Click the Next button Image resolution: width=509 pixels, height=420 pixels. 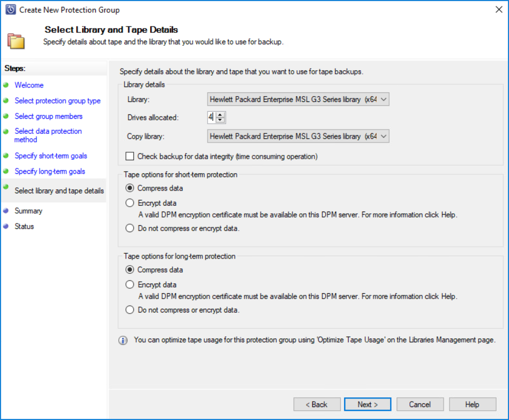[x=367, y=404]
